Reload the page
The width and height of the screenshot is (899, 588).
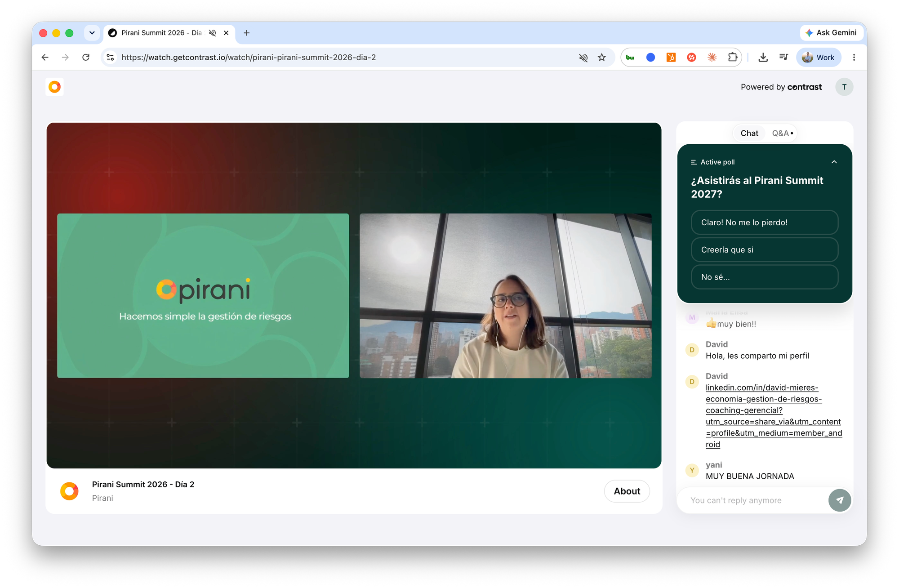(x=86, y=57)
